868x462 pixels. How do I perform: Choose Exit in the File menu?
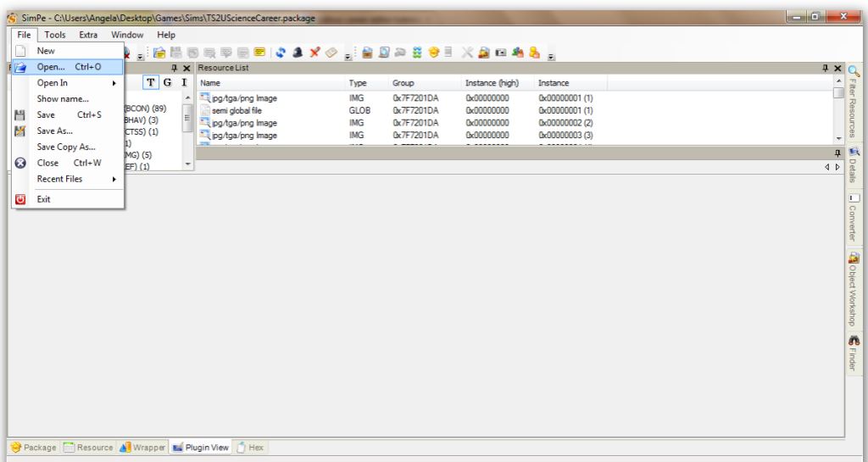point(68,199)
